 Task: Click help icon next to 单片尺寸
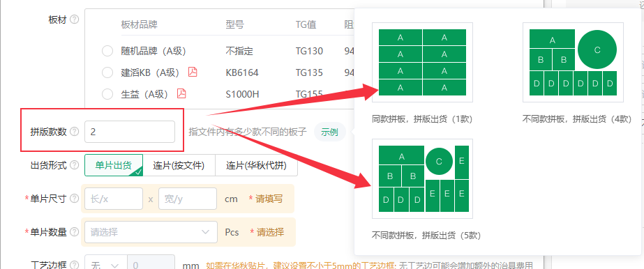pos(75,199)
